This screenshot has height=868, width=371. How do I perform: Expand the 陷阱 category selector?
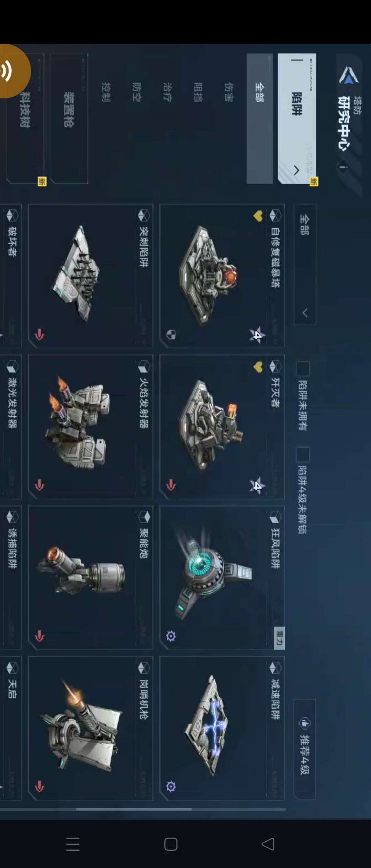tap(297, 119)
